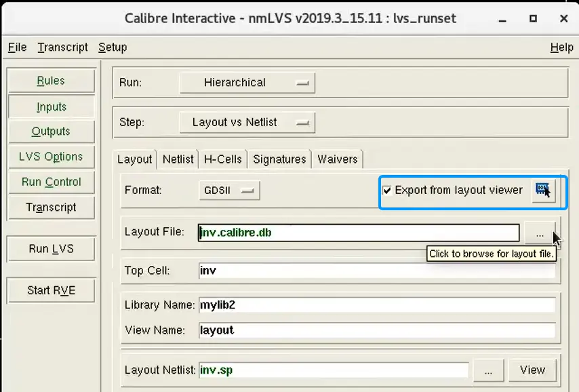Open the Rules panel from sidebar

click(x=51, y=81)
